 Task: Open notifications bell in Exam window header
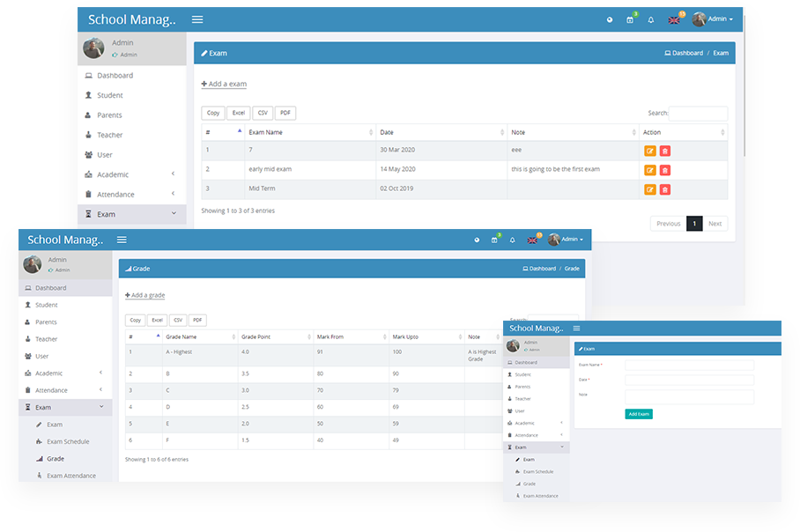(x=651, y=20)
